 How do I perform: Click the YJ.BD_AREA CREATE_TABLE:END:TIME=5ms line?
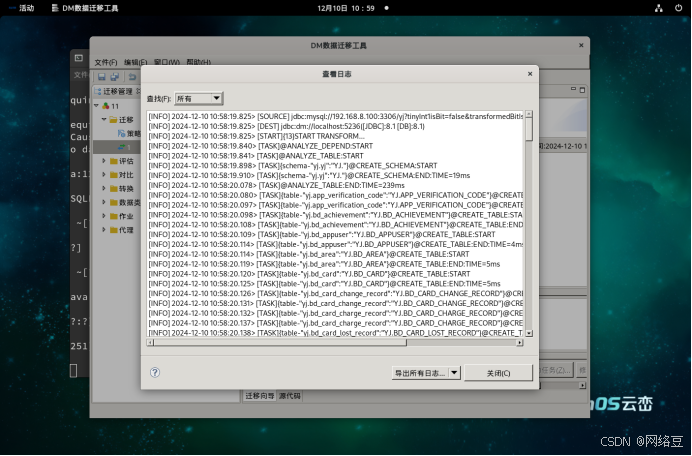tap(324, 264)
